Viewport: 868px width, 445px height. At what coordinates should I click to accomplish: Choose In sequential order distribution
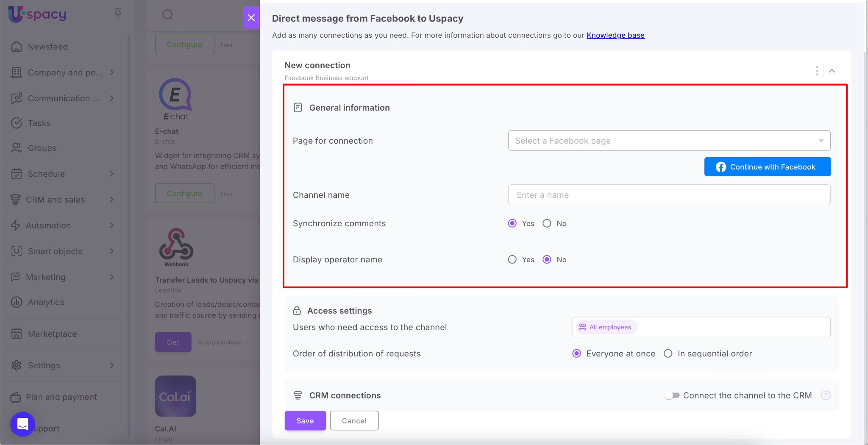click(668, 353)
